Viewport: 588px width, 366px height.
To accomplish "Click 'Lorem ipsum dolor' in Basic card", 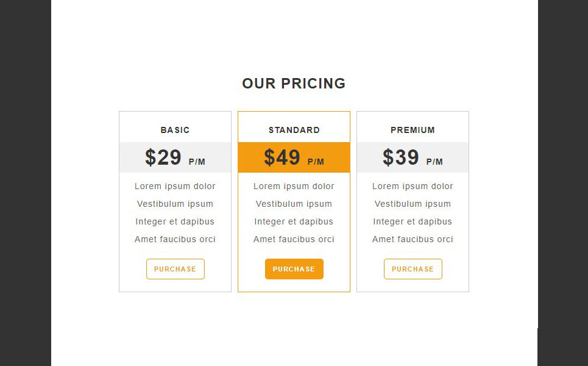I will click(x=175, y=186).
